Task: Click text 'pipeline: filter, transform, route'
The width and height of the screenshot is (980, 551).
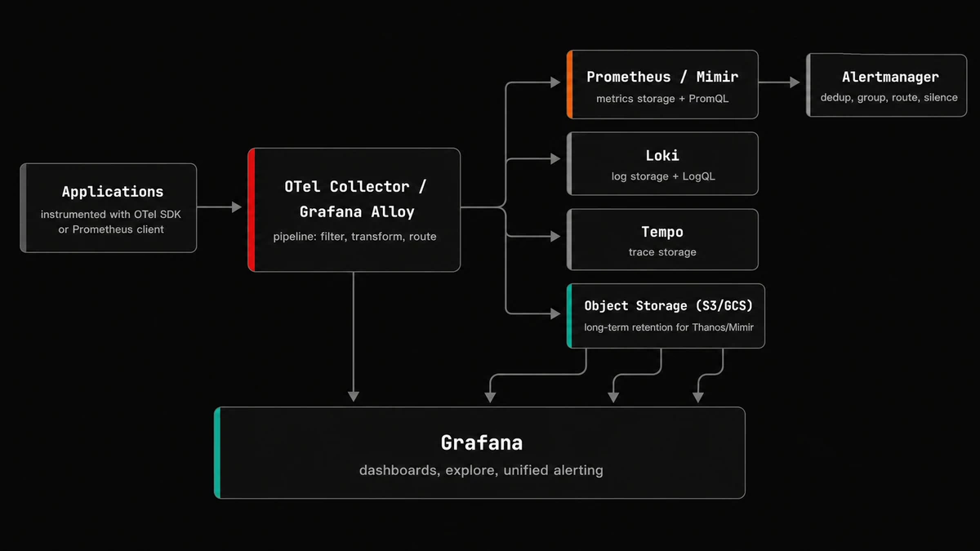Action: [x=354, y=237]
